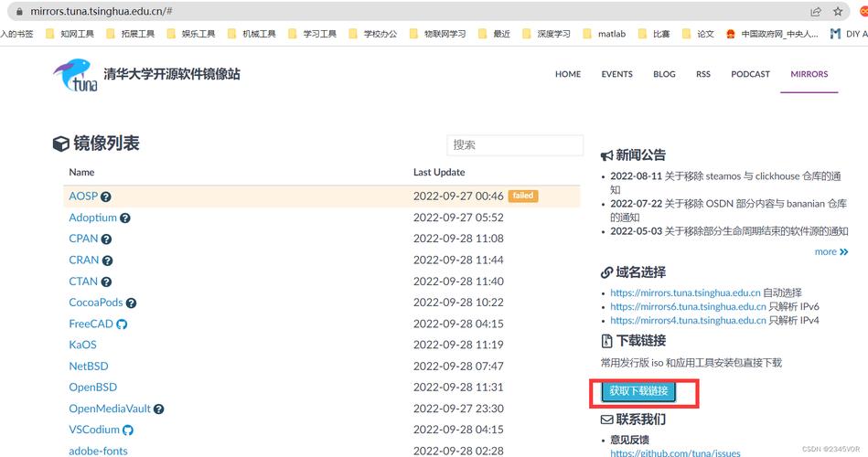Screen dimensions: 868x457
Task: Open the 中国政府网 bookmark
Action: click(772, 34)
